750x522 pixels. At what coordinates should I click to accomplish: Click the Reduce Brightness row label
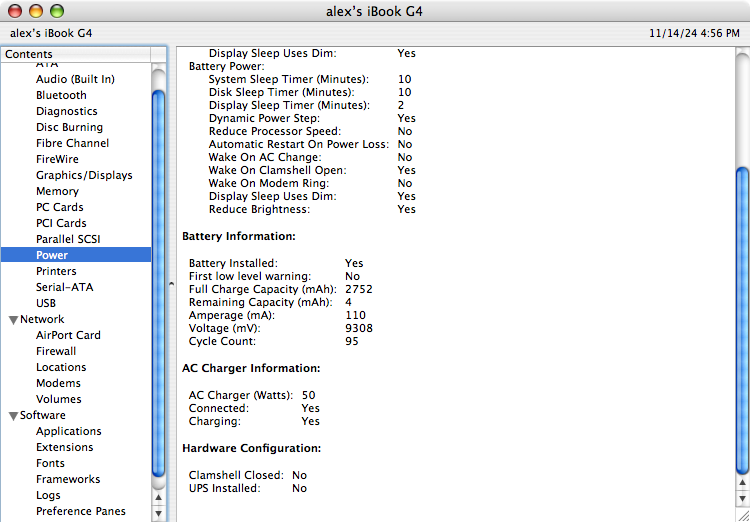click(x=259, y=209)
